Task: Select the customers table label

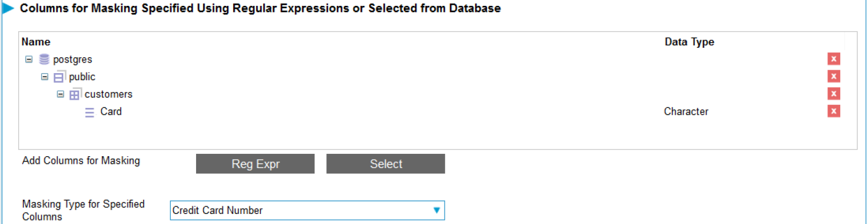Action: (108, 94)
